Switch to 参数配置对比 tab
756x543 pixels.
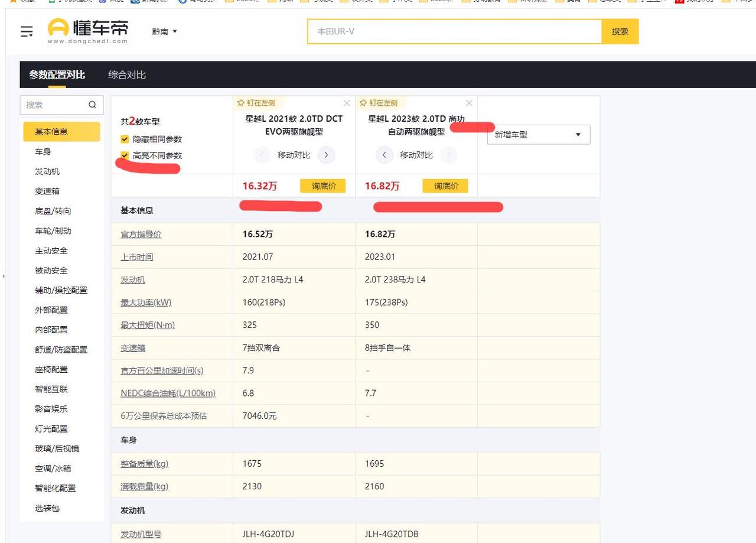click(x=57, y=75)
